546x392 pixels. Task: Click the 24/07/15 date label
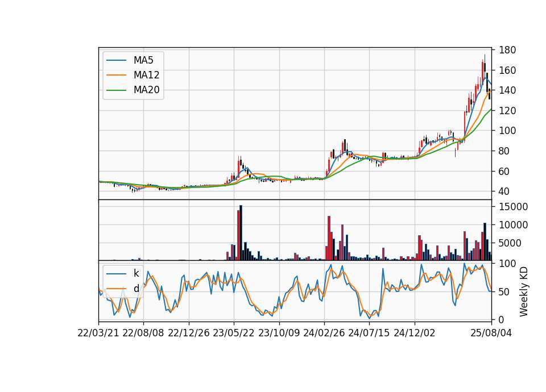click(x=369, y=333)
